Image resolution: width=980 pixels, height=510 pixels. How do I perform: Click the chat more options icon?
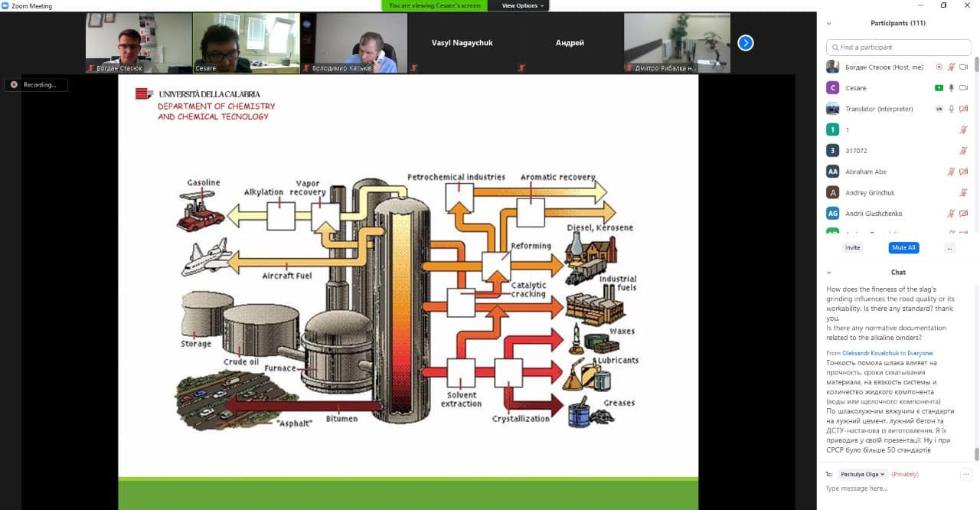tap(966, 474)
